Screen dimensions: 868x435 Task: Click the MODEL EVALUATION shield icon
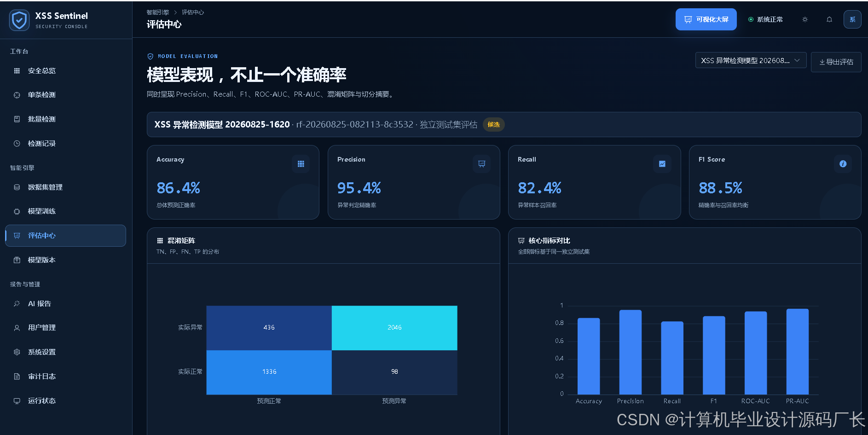tap(150, 56)
